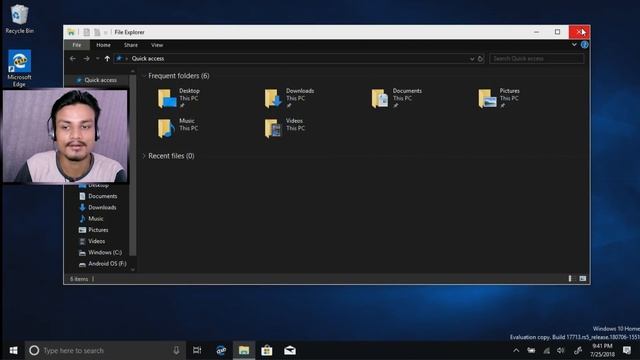The image size is (640, 360).
Task: Select Quick access in navigation pane
Action: pos(97,80)
